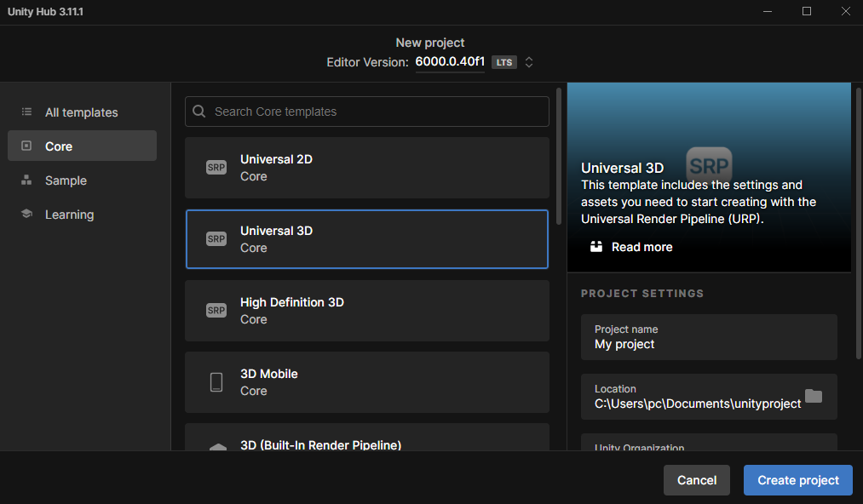Minimize the Unity Hub window

click(768, 12)
